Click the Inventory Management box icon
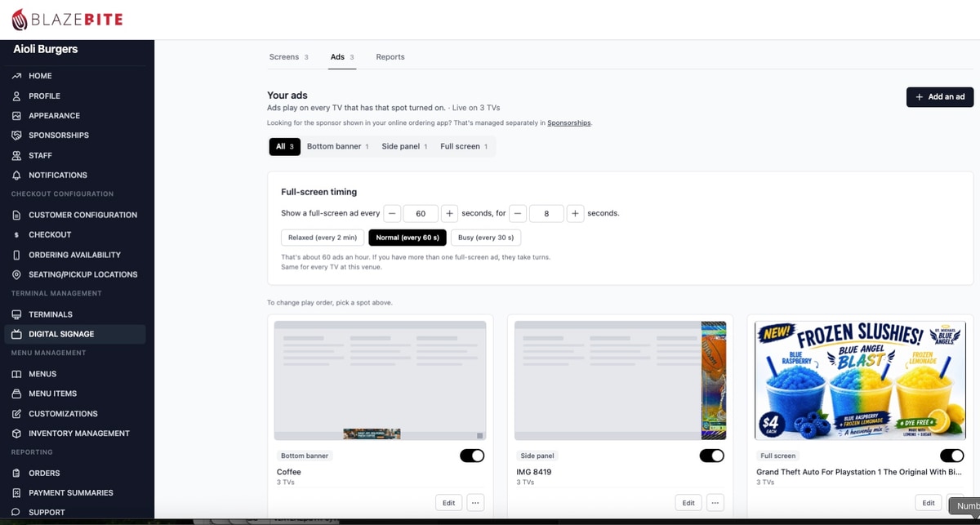The image size is (980, 525). click(x=16, y=434)
